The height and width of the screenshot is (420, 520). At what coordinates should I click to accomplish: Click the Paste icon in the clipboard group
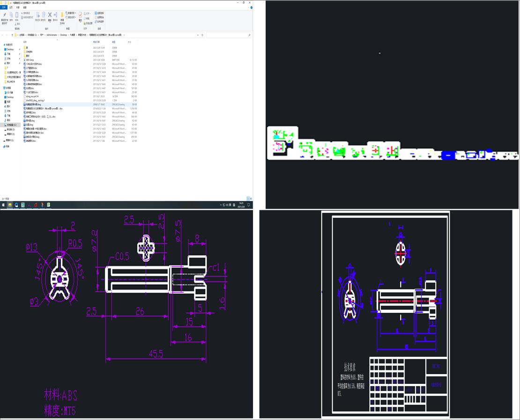click(17, 15)
